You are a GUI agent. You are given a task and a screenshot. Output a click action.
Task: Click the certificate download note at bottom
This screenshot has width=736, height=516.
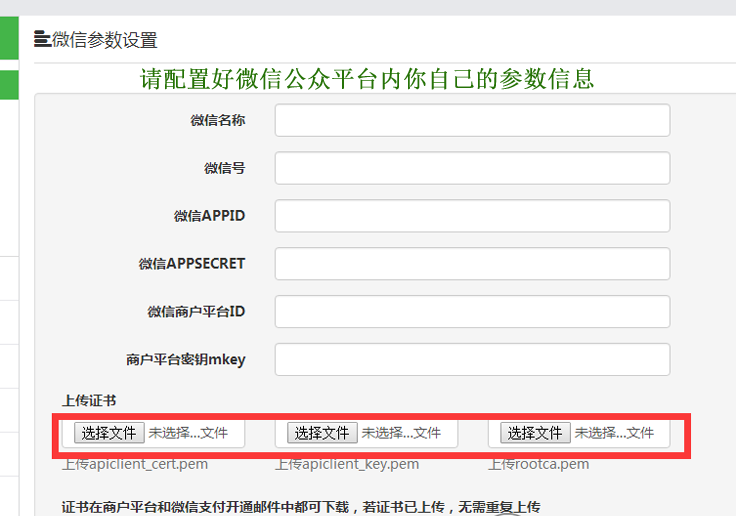(301, 507)
